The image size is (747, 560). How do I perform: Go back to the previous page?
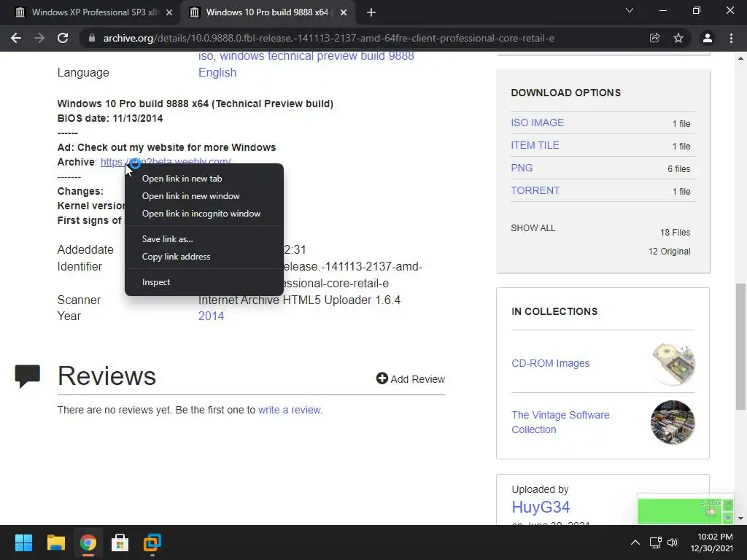tap(16, 38)
